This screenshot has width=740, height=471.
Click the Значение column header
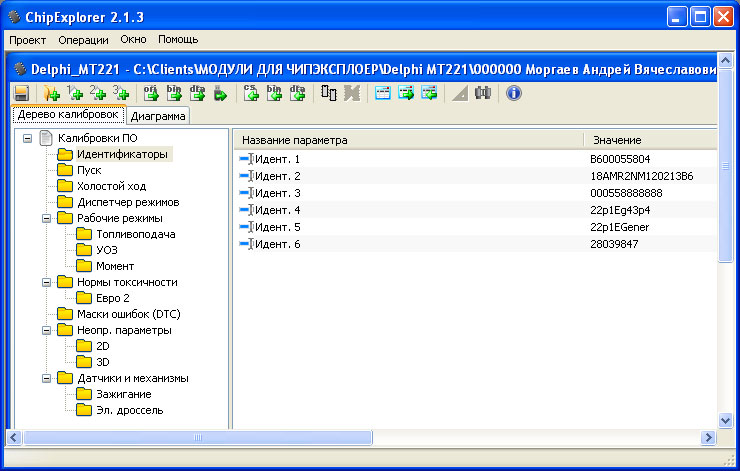(x=617, y=140)
